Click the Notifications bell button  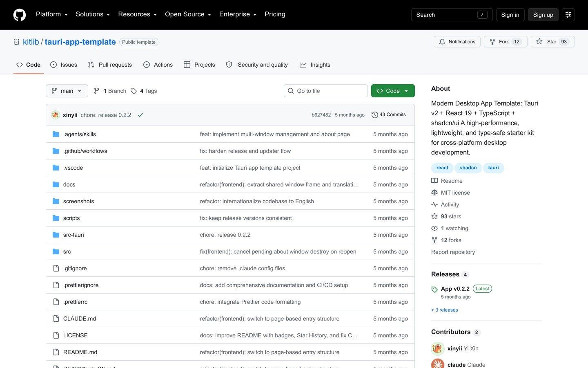[x=457, y=42]
